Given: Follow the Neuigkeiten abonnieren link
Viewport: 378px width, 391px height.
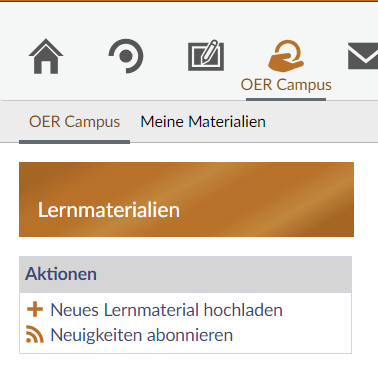Looking at the screenshot, I should point(142,335).
